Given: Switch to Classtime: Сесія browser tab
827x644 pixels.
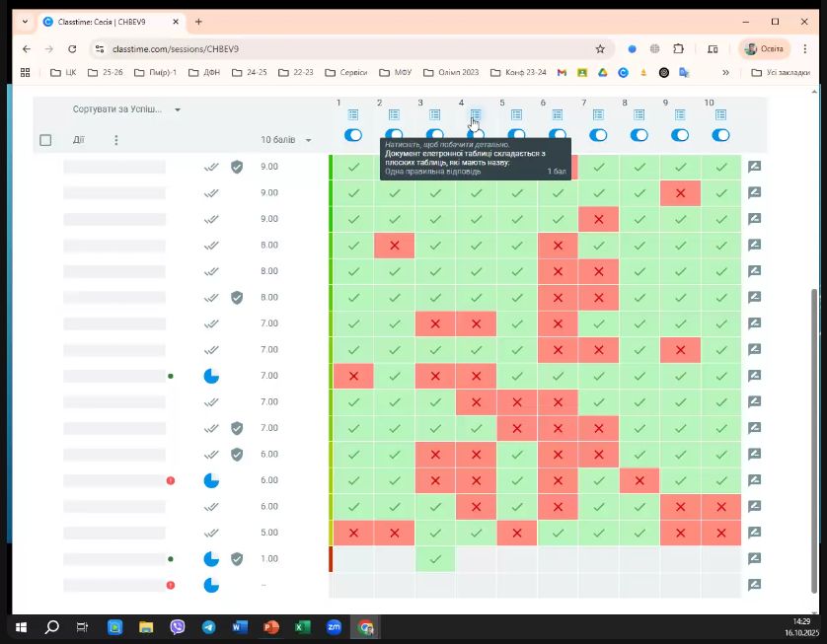Looking at the screenshot, I should click(109, 22).
